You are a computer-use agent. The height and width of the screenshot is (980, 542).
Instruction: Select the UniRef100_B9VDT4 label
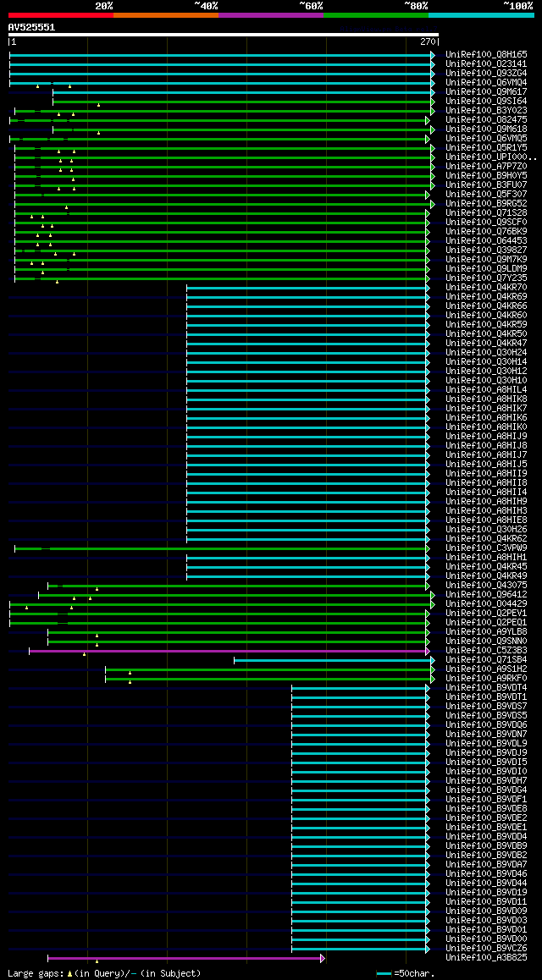(x=486, y=688)
